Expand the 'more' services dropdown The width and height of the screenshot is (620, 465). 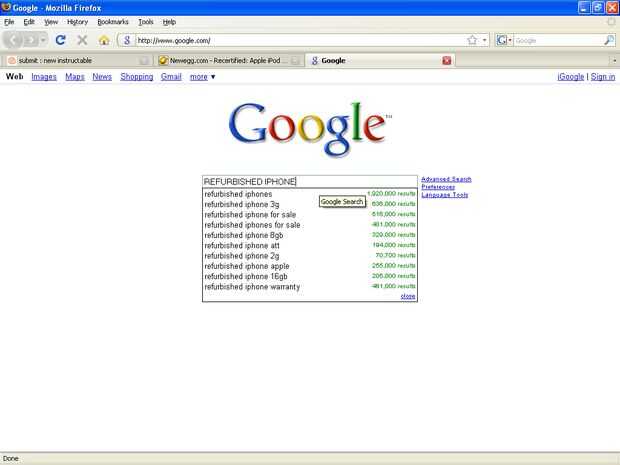coord(202,77)
